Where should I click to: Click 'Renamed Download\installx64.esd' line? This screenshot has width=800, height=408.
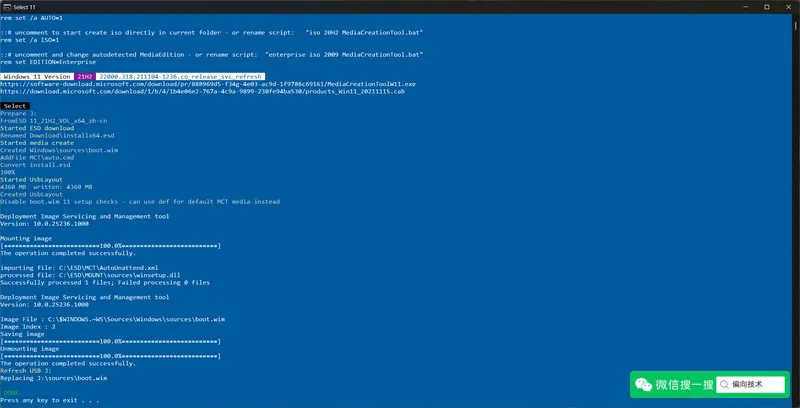click(x=57, y=136)
